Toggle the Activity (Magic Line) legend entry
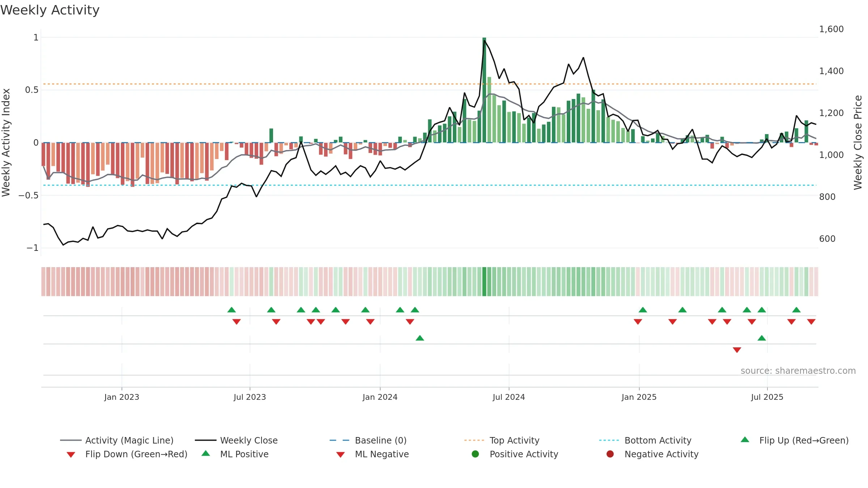 click(x=117, y=440)
